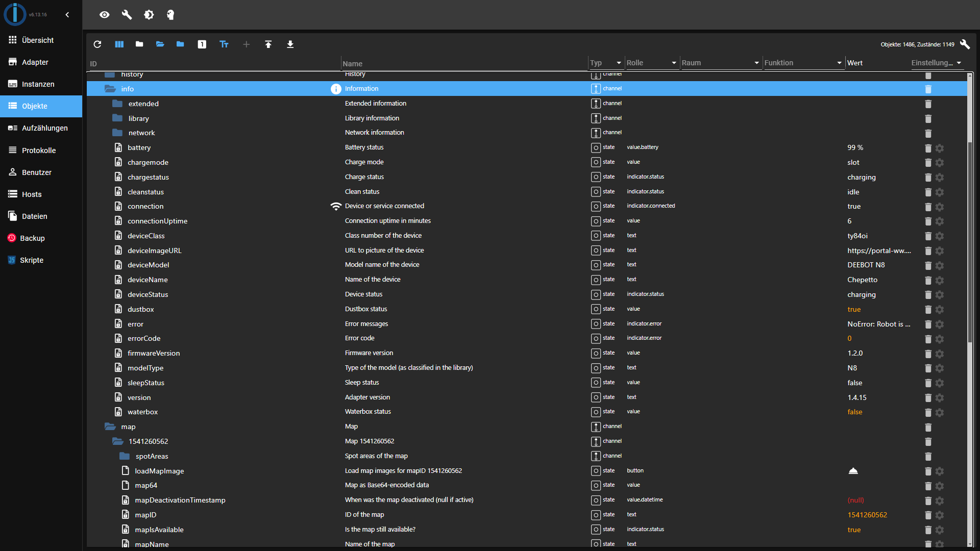Delete the info channel
This screenshot has height=551, width=980.
(x=928, y=89)
